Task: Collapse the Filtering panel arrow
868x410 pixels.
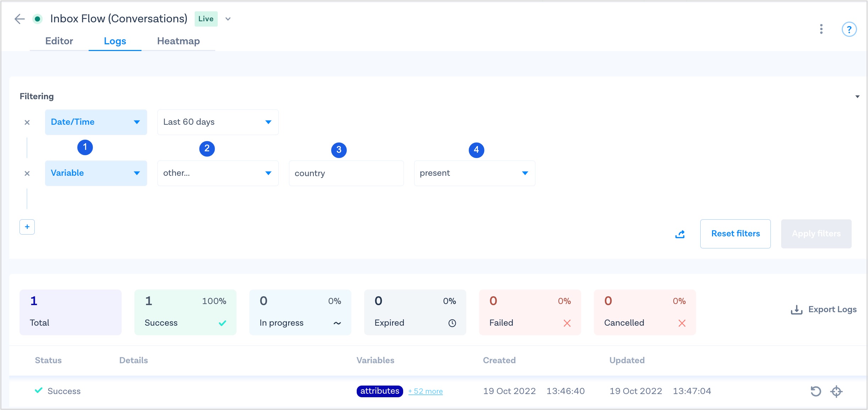Action: pyautogui.click(x=857, y=97)
